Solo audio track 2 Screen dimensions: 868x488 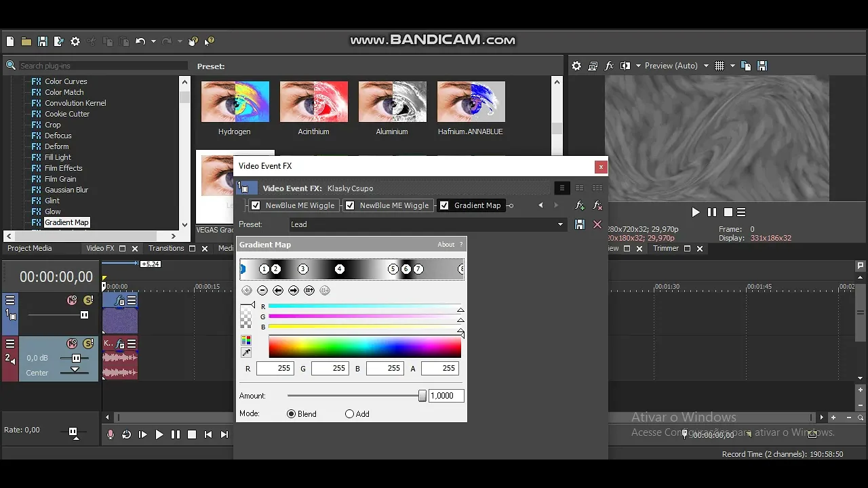point(88,344)
